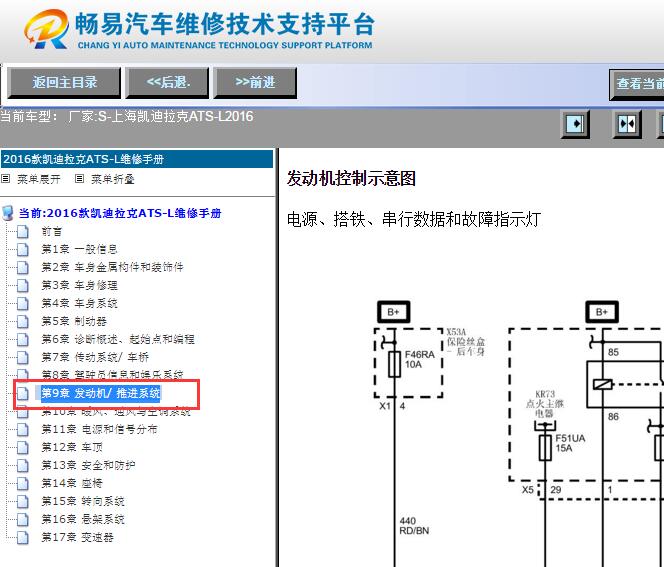Open 第15章 转向系统
This screenshot has width=664, height=567.
(x=83, y=501)
